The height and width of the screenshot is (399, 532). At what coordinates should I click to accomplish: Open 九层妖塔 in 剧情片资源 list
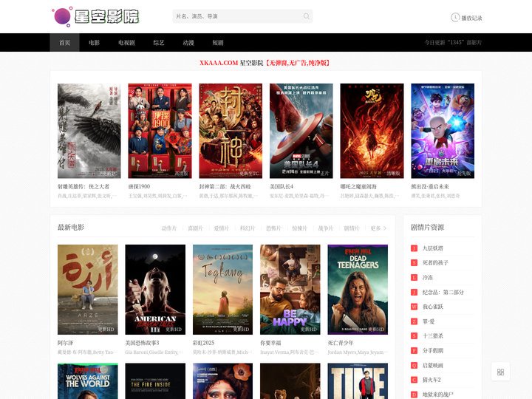click(x=432, y=248)
